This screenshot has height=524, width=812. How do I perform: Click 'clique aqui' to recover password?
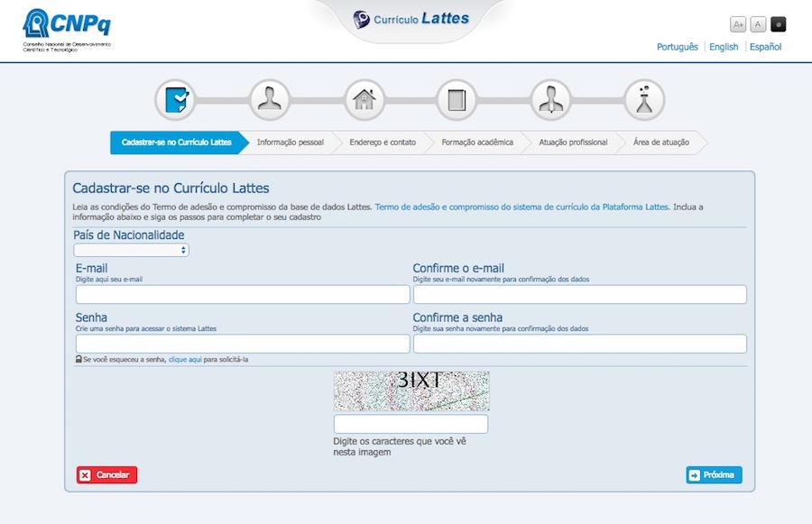tap(185, 359)
